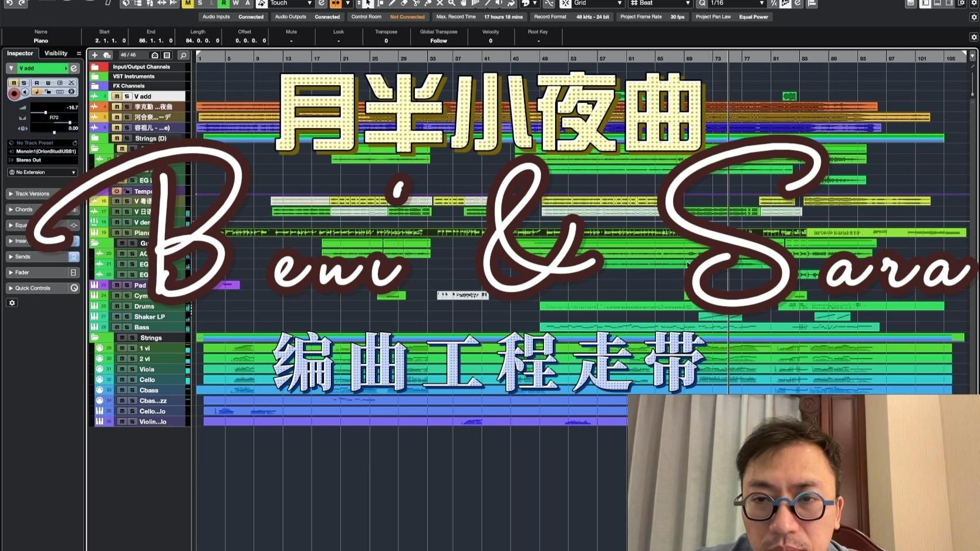
Task: Select the Object Selection arrow tool
Action: [368, 4]
